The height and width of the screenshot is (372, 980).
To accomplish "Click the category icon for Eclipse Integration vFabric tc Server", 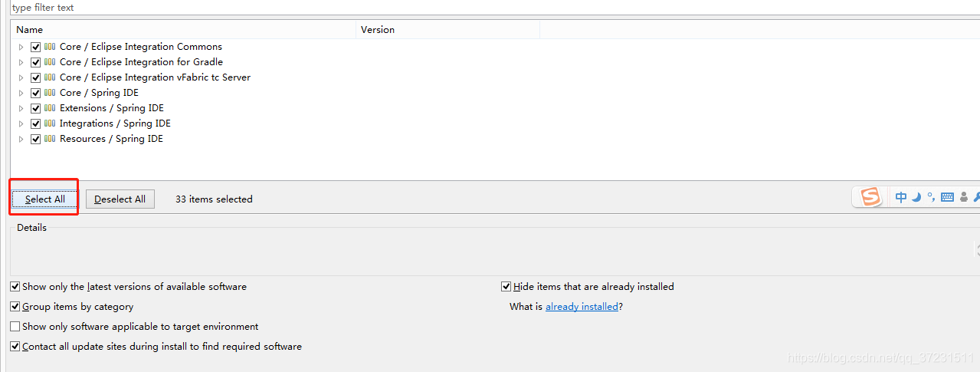I will 50,77.
